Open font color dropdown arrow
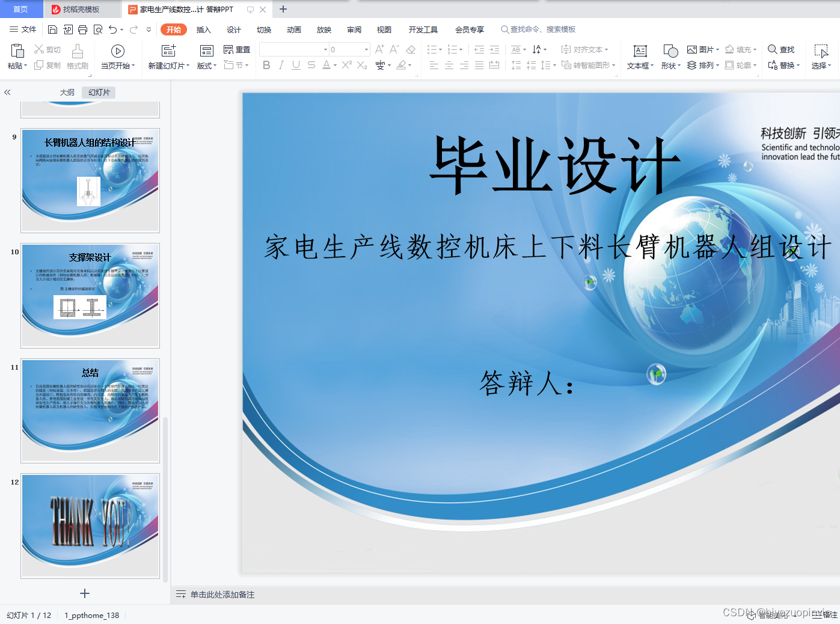Viewport: 840px width, 624px height. (335, 65)
